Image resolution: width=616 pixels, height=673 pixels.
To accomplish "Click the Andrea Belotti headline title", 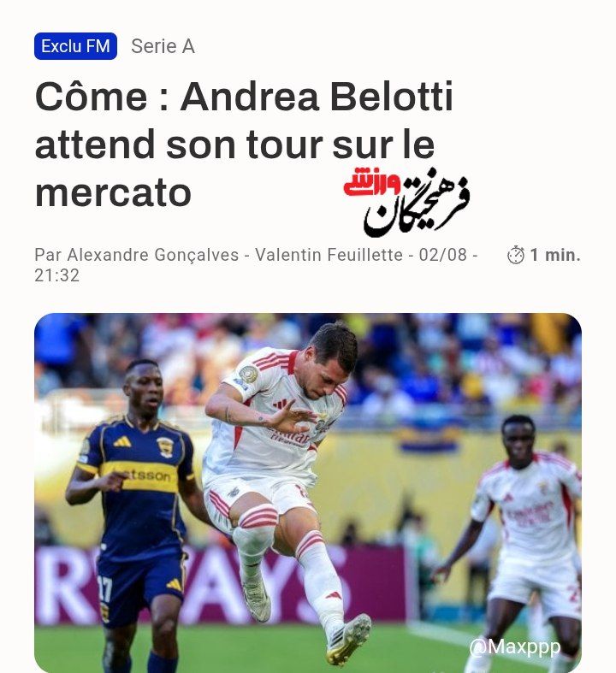I will click(x=244, y=145).
